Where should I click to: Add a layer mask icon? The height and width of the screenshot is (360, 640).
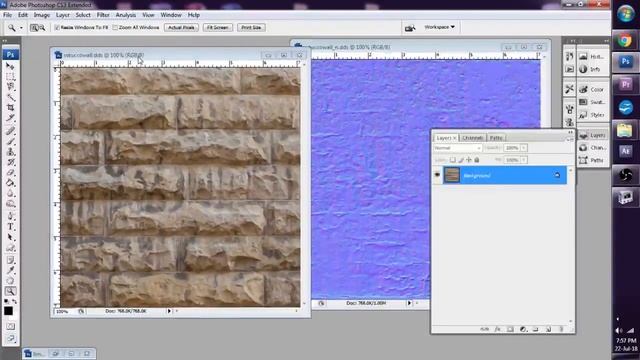[510, 329]
